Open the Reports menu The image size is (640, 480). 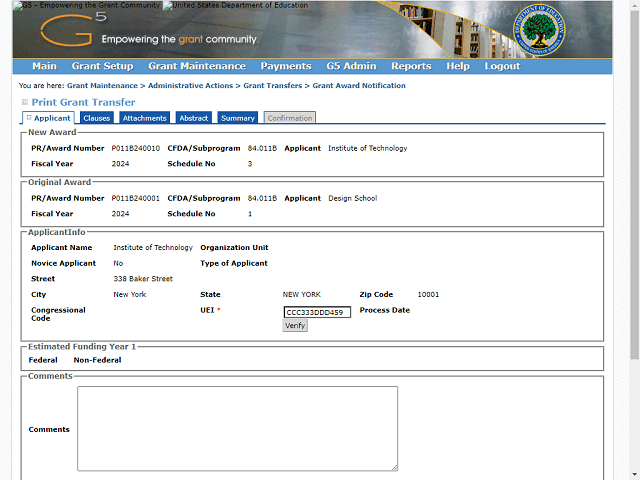[411, 66]
